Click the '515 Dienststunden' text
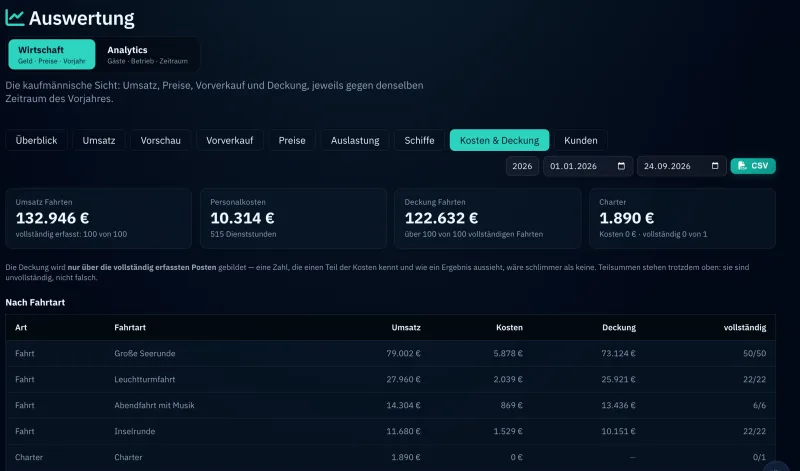Viewport: 800px width, 471px height. tap(243, 234)
